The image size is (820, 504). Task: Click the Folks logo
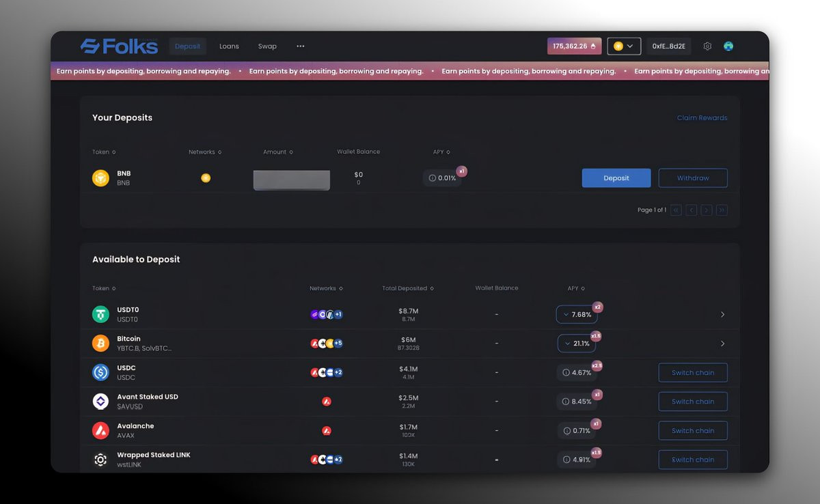click(x=119, y=46)
